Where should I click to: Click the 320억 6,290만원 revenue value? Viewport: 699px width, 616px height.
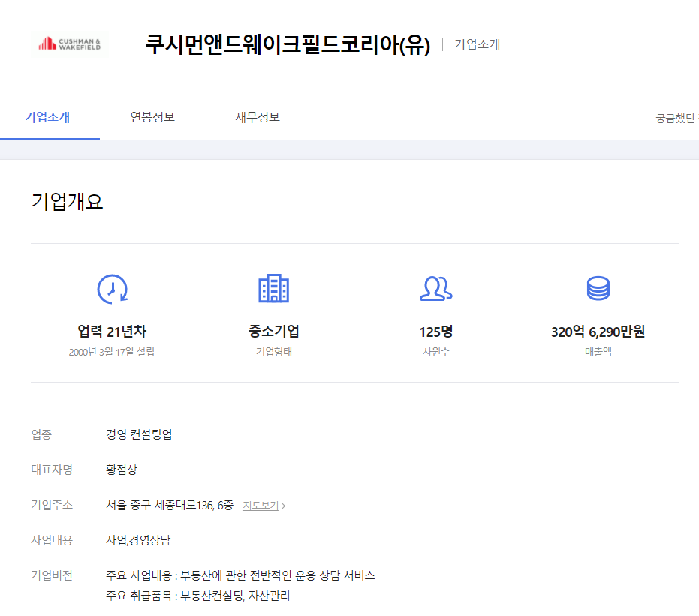click(598, 332)
